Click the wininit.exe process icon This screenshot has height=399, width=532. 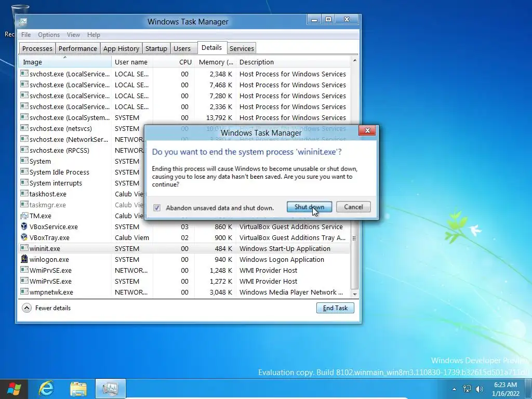click(x=24, y=248)
